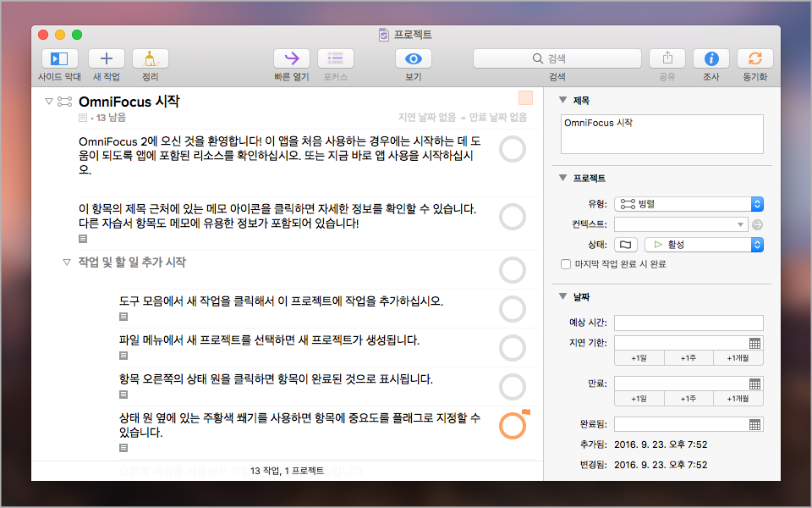The image size is (812, 508).
Task: Select the 작업 및 할 일 추가 시작 group title
Action: [132, 262]
